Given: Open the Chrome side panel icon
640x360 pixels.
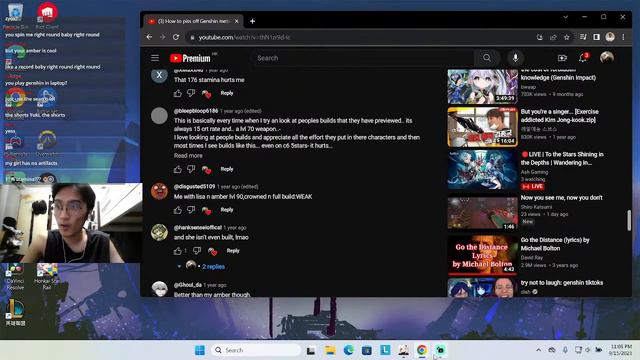Looking at the screenshot, I should pyautogui.click(x=596, y=37).
